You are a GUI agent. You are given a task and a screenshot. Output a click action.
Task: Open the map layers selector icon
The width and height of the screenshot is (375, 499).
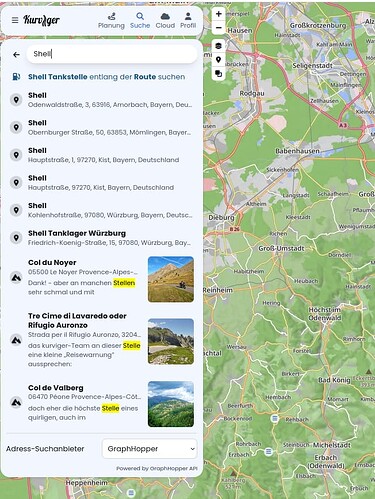point(219,46)
